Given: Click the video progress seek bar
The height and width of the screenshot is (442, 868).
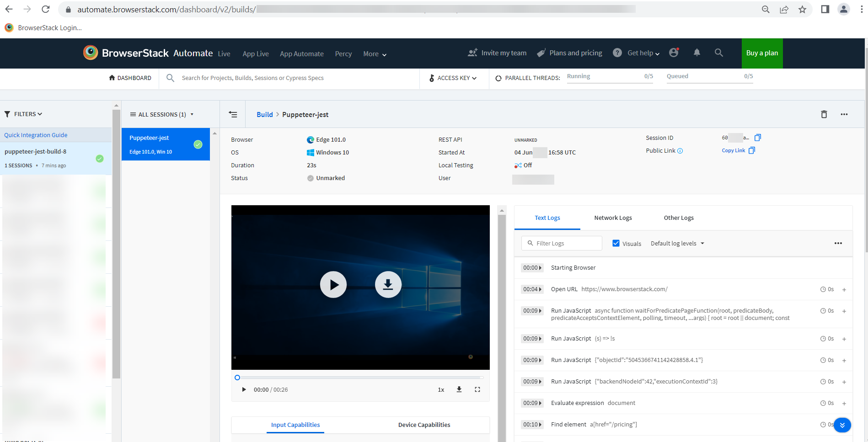Looking at the screenshot, I should [x=360, y=378].
